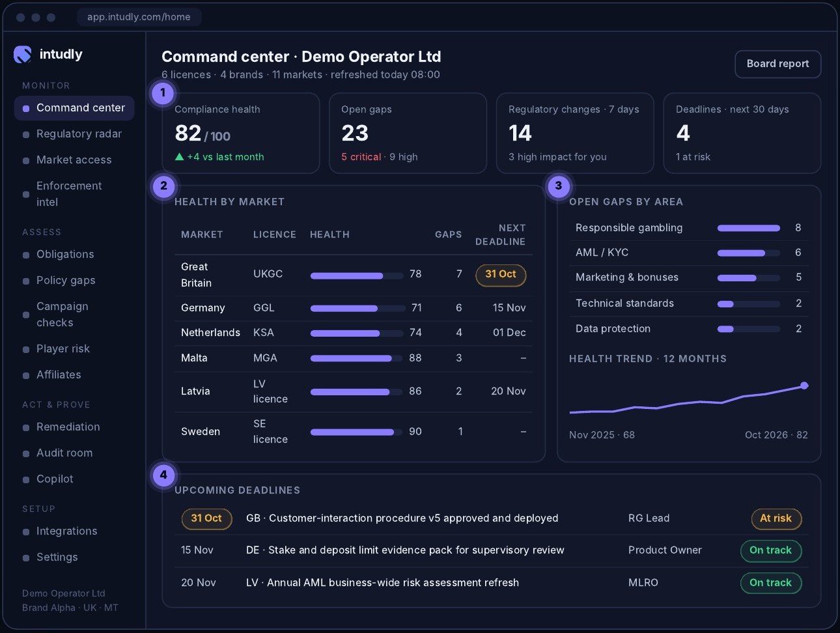Click the Board report button

click(777, 64)
